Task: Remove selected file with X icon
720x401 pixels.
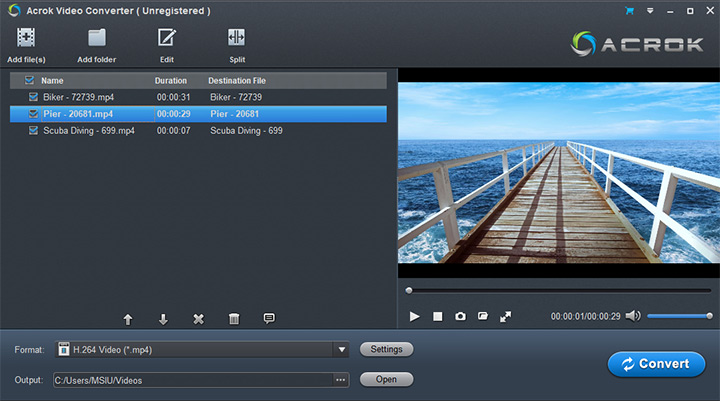Action: pos(198,319)
